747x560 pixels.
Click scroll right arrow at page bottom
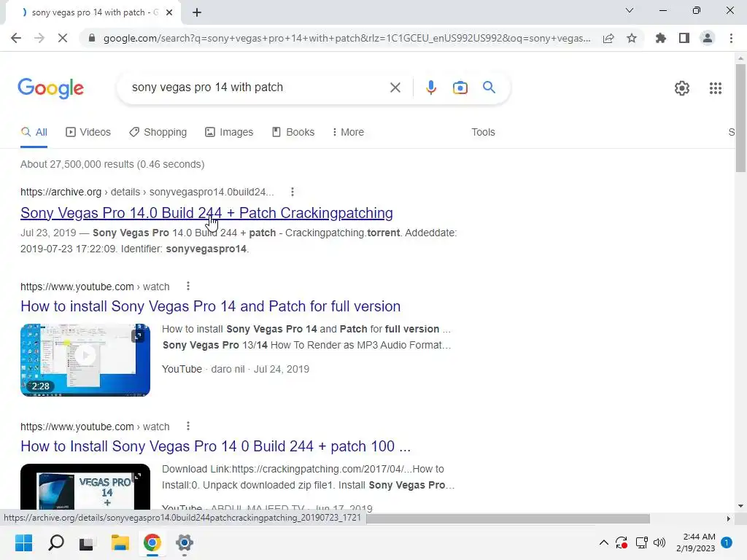coord(728,518)
